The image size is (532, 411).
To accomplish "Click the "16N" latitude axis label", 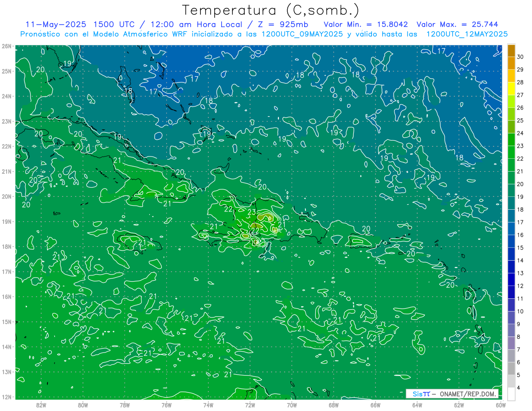I will (7, 297).
